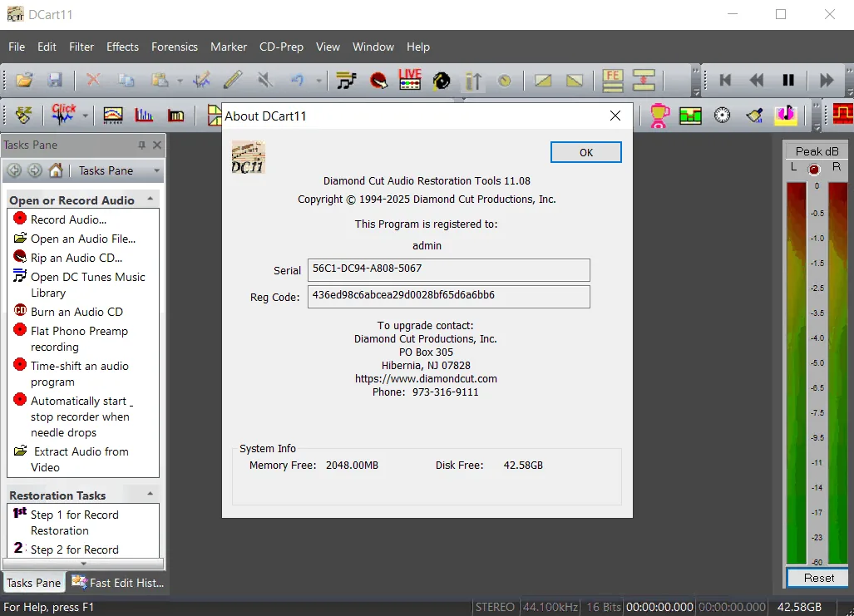Click the FE Fast Edit toolbar icon
This screenshot has width=854, height=616.
click(612, 80)
